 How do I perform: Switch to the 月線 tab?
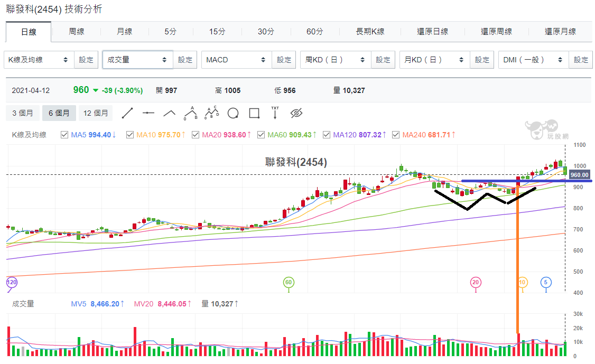125,32
